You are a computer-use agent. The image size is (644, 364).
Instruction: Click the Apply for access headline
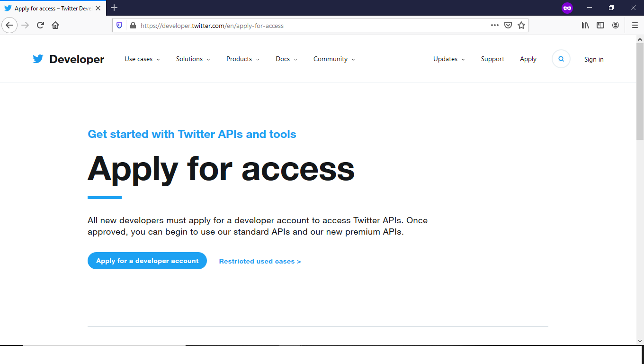pyautogui.click(x=221, y=168)
